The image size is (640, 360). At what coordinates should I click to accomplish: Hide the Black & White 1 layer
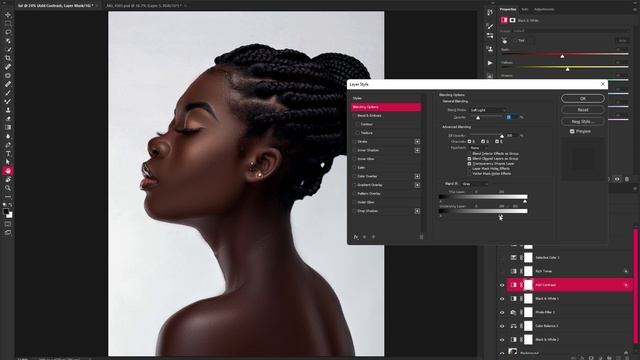click(x=502, y=299)
